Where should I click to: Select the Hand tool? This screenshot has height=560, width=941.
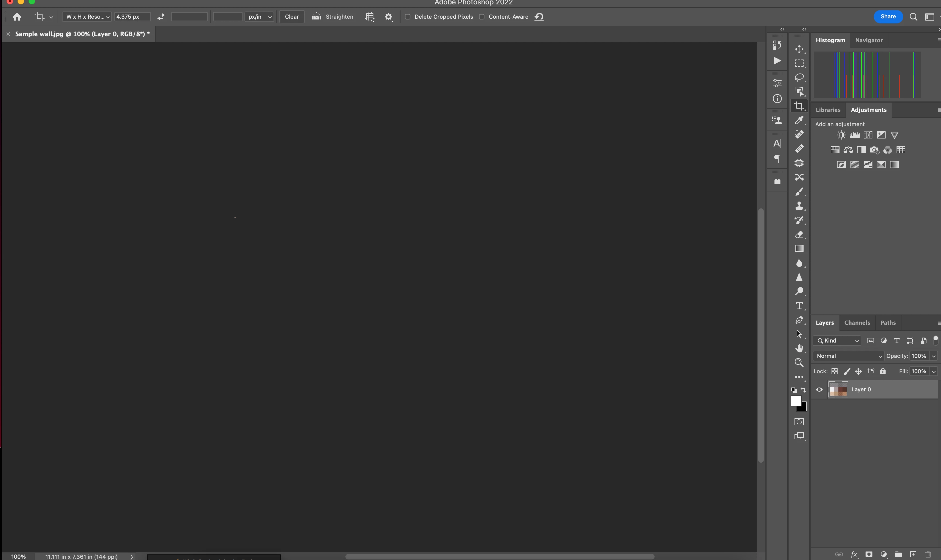tap(799, 348)
